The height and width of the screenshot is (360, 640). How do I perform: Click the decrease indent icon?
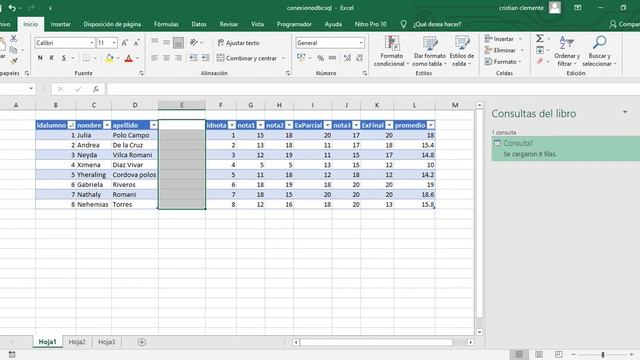(x=193, y=58)
